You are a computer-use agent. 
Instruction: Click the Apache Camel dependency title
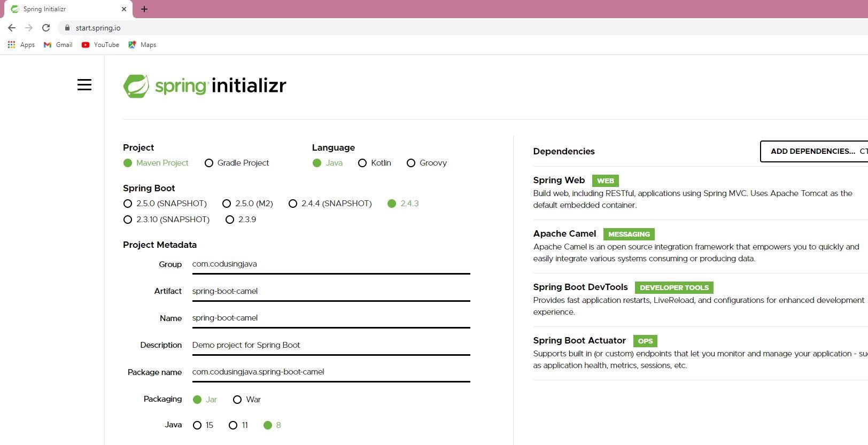564,234
